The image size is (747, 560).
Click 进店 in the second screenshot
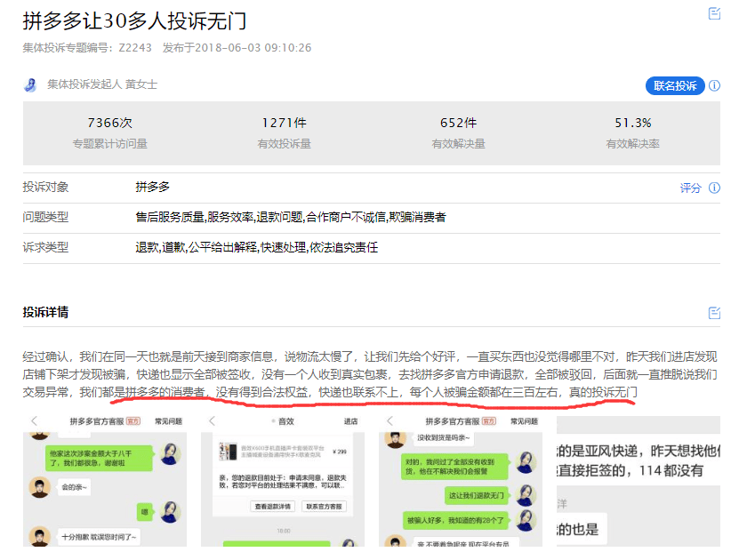click(350, 421)
